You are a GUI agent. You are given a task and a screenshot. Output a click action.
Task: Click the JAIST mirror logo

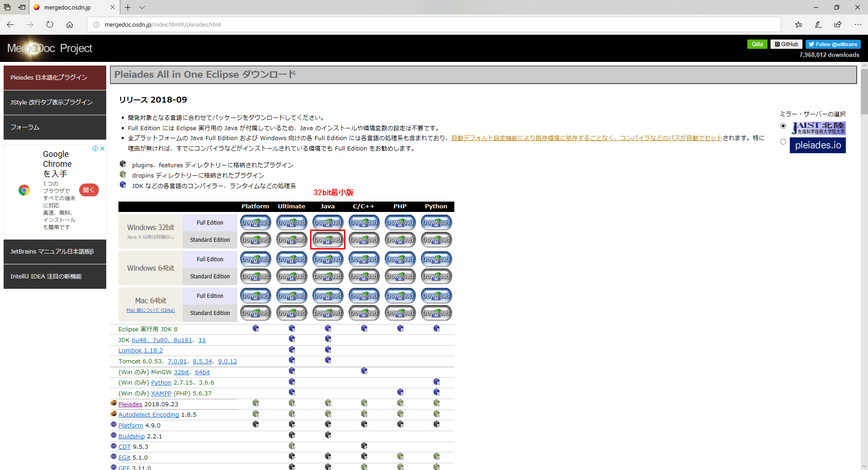818,128
